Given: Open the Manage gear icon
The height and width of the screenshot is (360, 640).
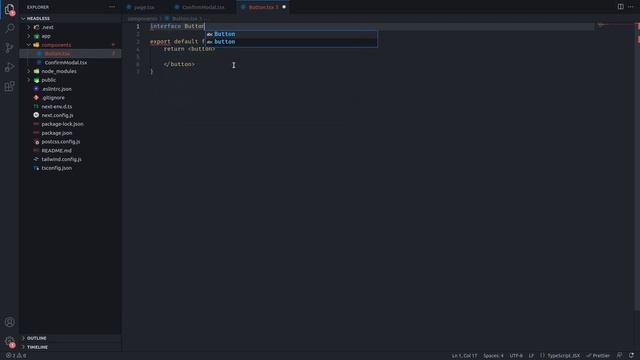Looking at the screenshot, I should 9,341.
